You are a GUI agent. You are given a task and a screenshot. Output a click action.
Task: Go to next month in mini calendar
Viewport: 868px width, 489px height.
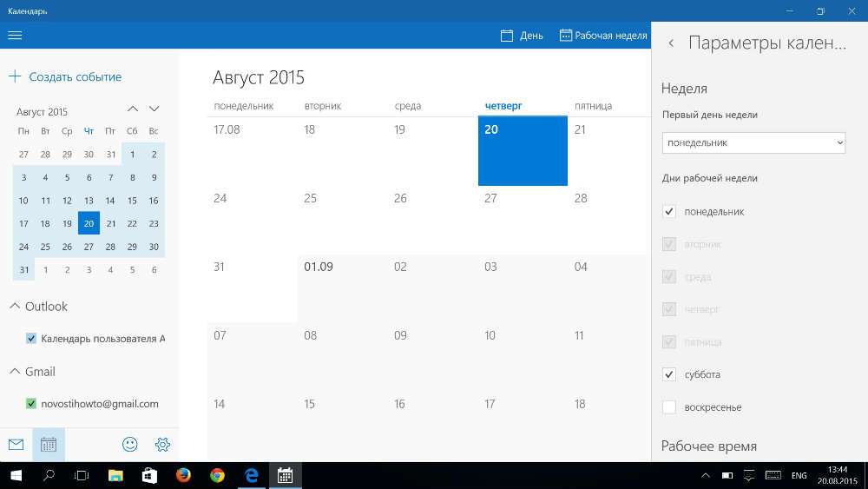155,109
